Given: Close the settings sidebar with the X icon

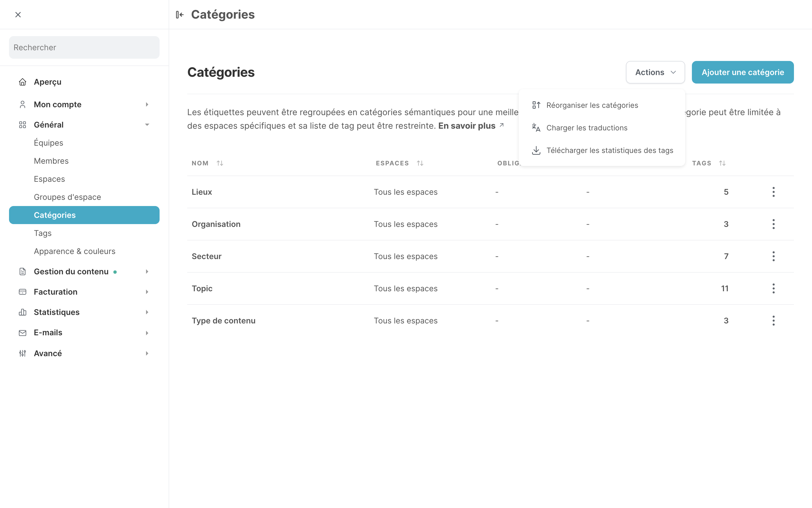Looking at the screenshot, I should tap(18, 14).
